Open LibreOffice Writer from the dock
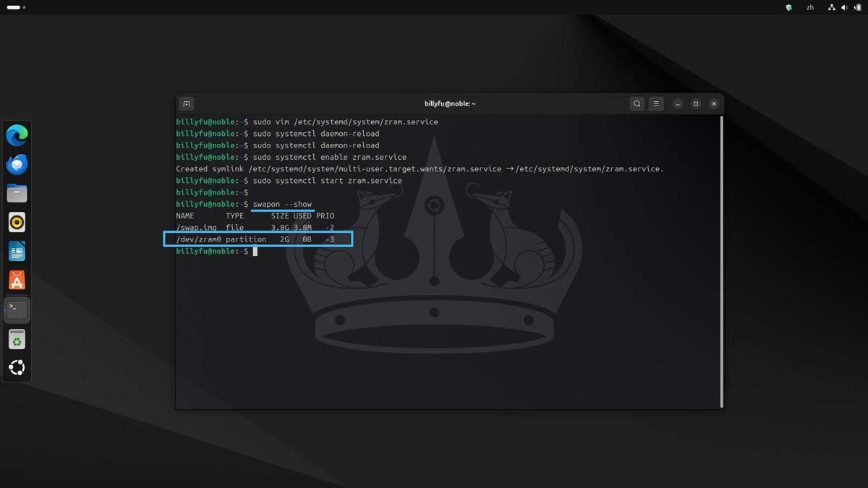This screenshot has height=488, width=868. coord(17,252)
